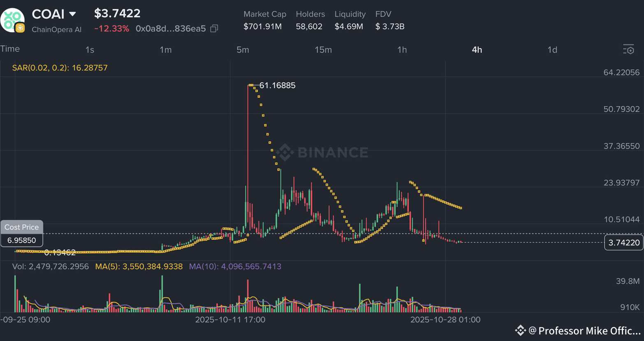Screen dimensions: 644x341
Task: Copy the contract address 0x0a8d...836ea5
Action: pos(214,28)
